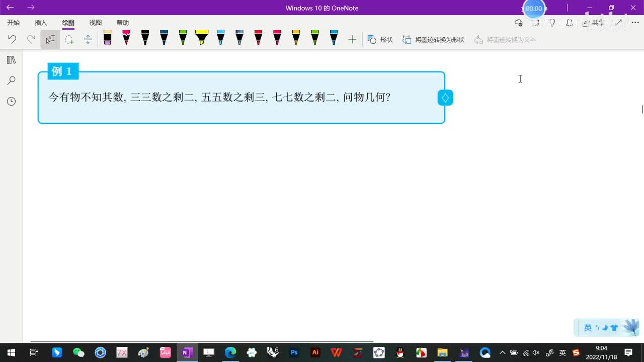644x362 pixels.
Task: Convert ink to text
Action: pos(505,39)
